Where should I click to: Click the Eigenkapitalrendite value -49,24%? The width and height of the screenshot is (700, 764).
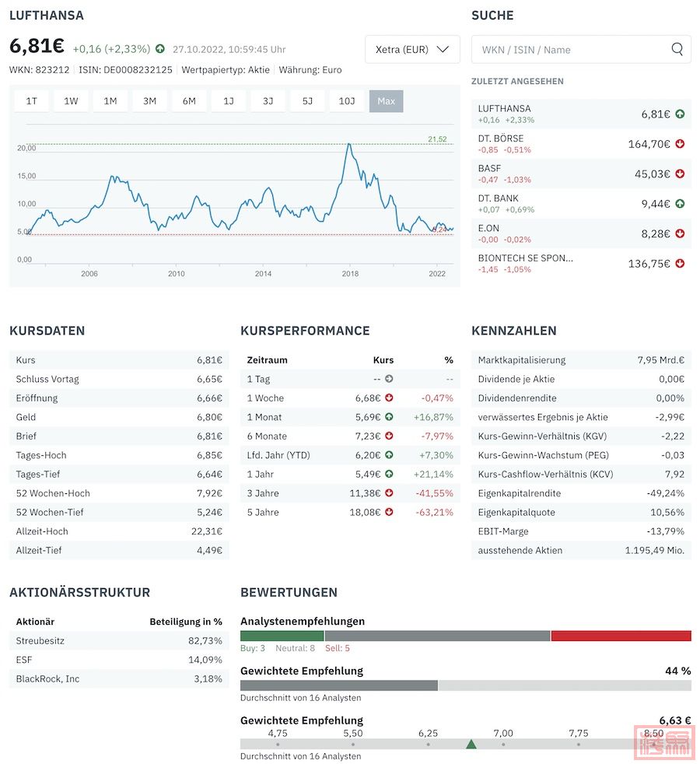click(666, 493)
